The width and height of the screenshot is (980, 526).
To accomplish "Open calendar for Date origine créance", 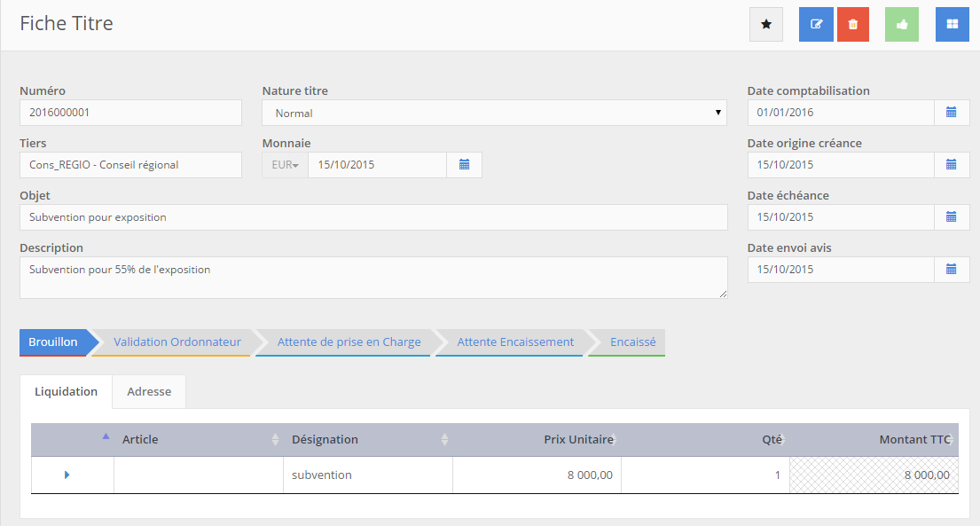I will click(951, 165).
